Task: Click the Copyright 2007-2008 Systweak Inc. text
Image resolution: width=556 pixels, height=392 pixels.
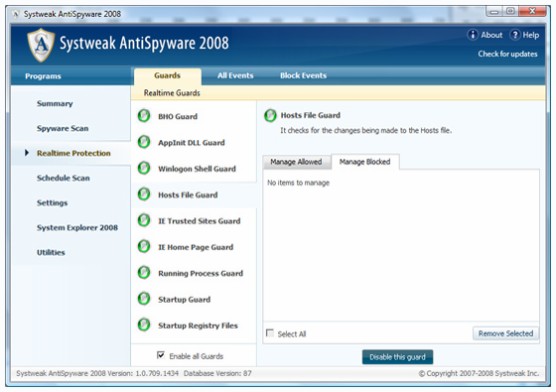Action: 479,373
